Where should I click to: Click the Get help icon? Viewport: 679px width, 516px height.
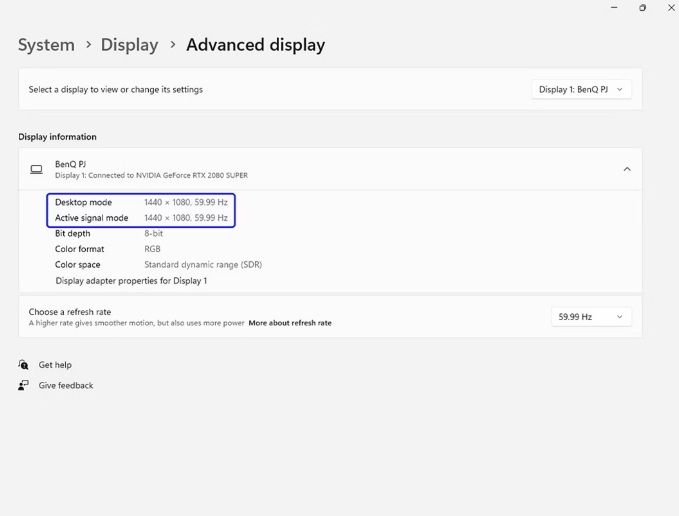click(23, 365)
